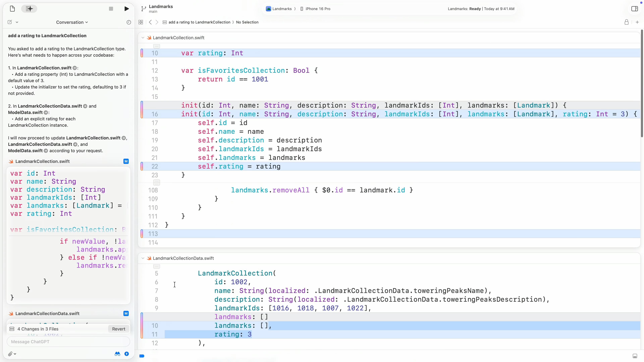Toggle the editor lock icon
The height and width of the screenshot is (362, 644).
pyautogui.click(x=626, y=22)
